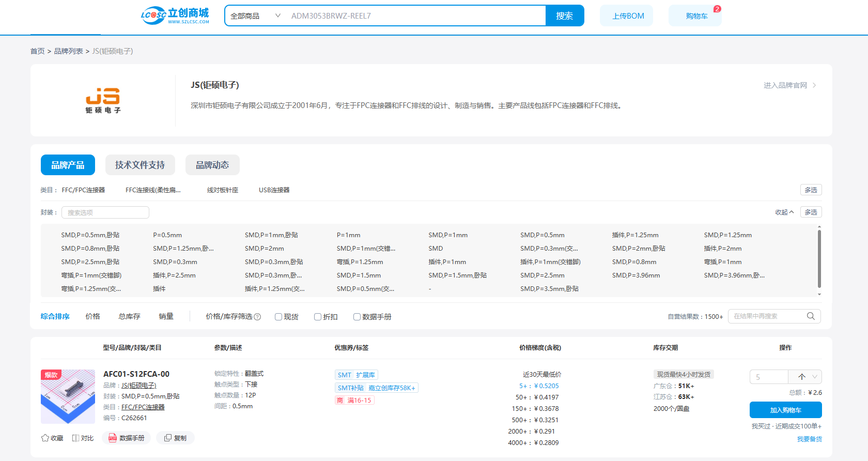Go to 首页 breadcrumb link
Screen dimensions: 868x461
(x=37, y=51)
